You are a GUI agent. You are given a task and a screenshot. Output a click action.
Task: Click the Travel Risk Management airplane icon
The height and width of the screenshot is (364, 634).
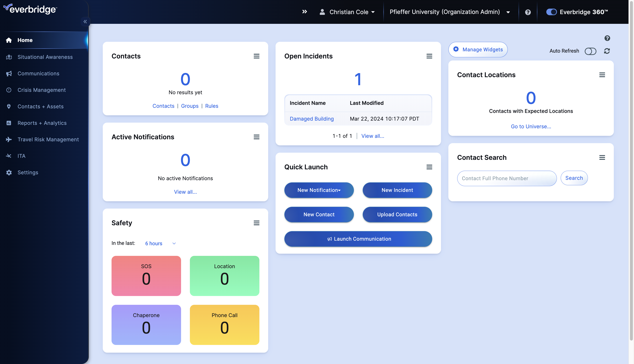click(x=9, y=139)
